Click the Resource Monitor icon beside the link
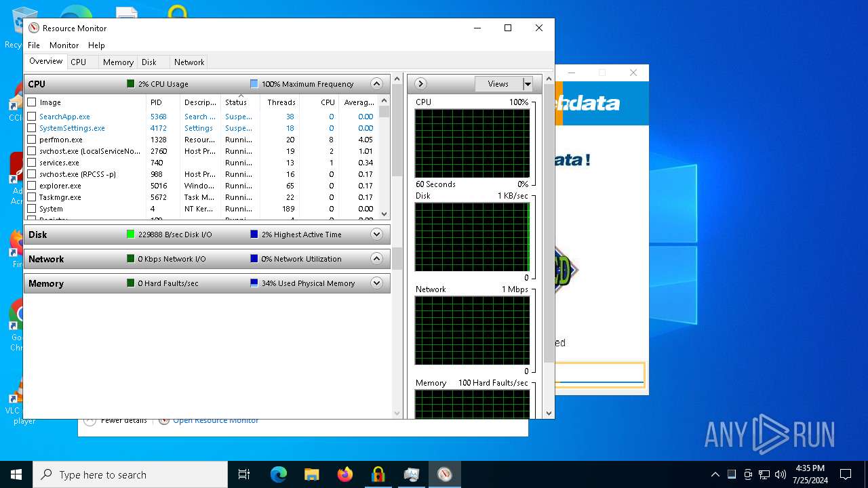868x488 pixels. point(163,420)
